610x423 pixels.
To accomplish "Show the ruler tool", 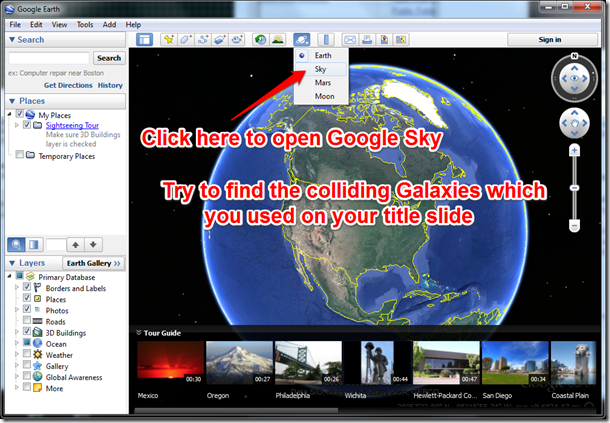I will pos(326,40).
